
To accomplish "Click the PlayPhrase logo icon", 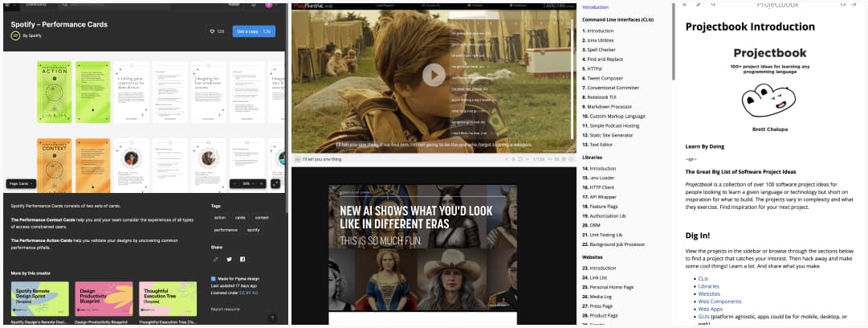I will [305, 5].
